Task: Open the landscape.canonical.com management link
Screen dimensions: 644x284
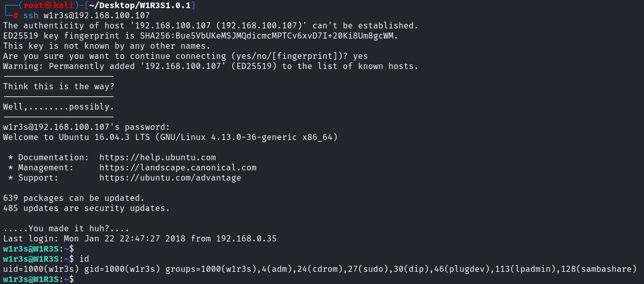Action: pyautogui.click(x=177, y=168)
